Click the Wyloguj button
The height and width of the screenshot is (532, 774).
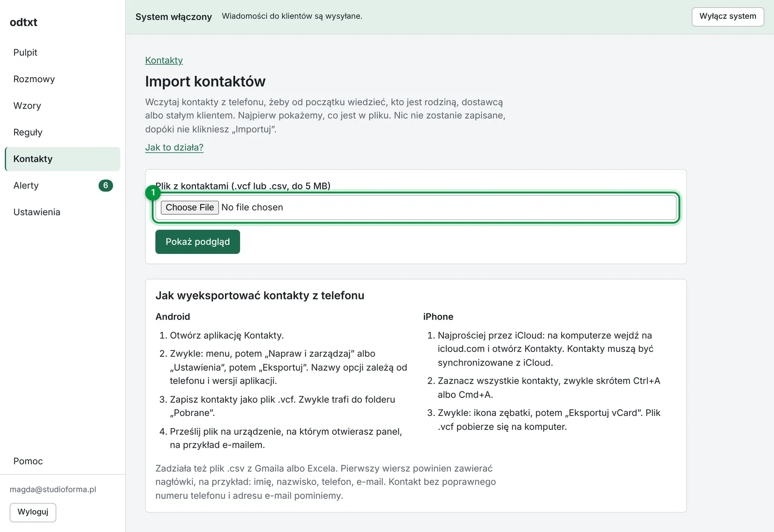33,512
